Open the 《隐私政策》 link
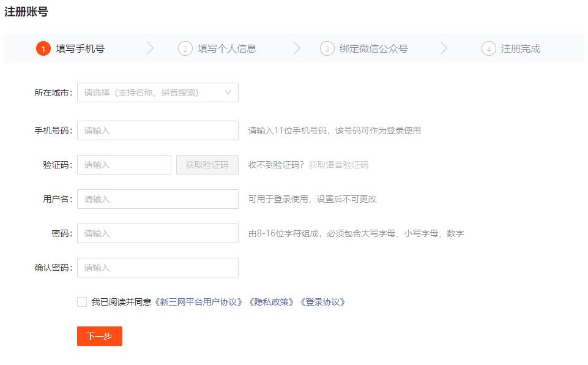This screenshot has height=365, width=588. [271, 302]
